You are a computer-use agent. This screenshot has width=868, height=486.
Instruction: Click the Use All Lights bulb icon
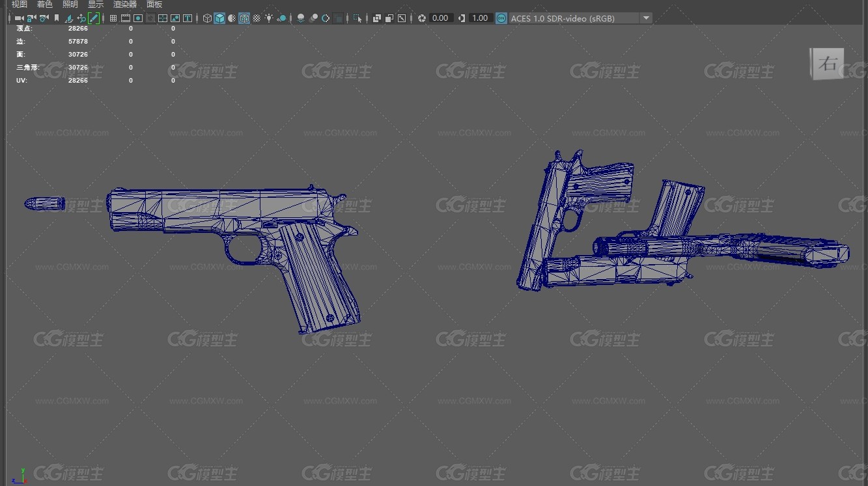pos(269,18)
